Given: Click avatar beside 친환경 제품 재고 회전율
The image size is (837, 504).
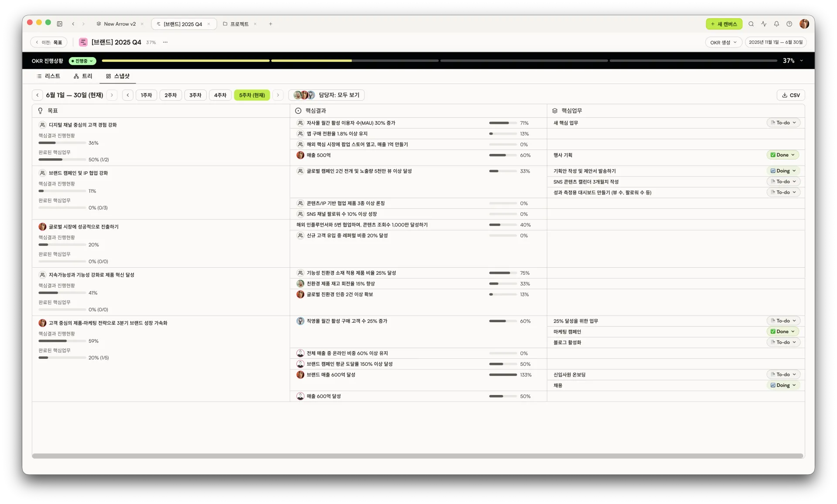Looking at the screenshot, I should tap(300, 284).
